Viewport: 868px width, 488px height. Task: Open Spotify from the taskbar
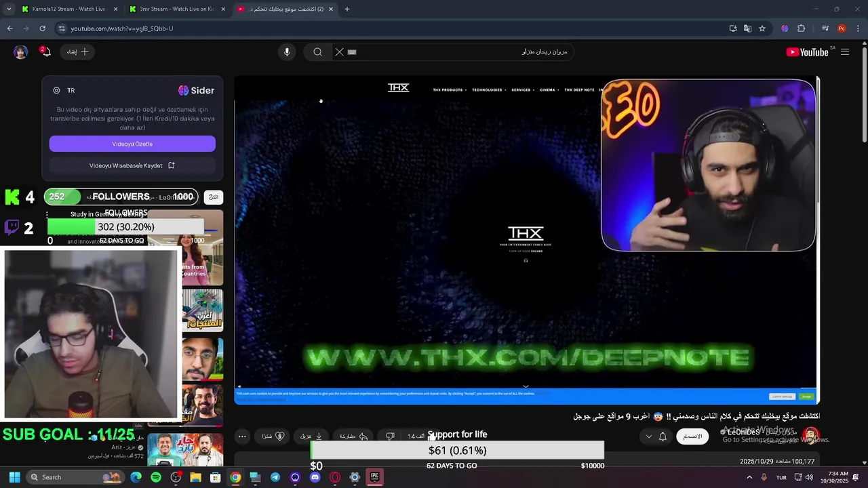pyautogui.click(x=156, y=477)
